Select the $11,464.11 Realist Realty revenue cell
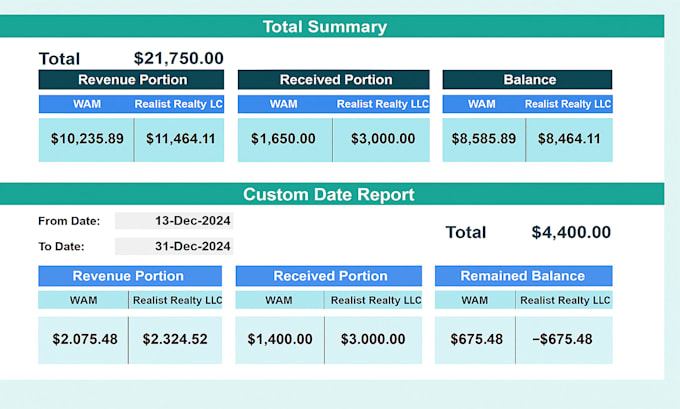The height and width of the screenshot is (409, 680). coord(179,140)
